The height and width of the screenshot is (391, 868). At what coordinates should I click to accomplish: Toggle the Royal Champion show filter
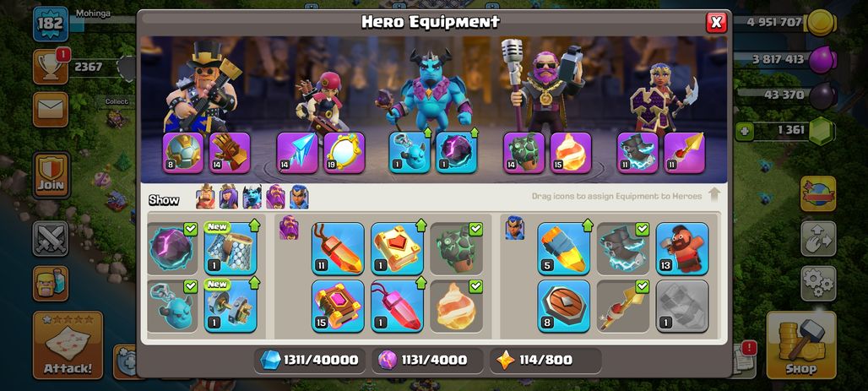point(299,197)
